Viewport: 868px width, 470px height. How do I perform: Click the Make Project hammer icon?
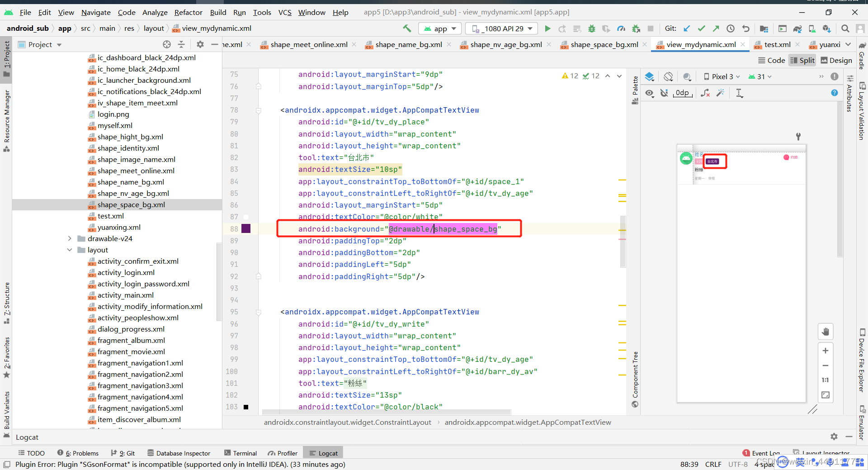[407, 28]
